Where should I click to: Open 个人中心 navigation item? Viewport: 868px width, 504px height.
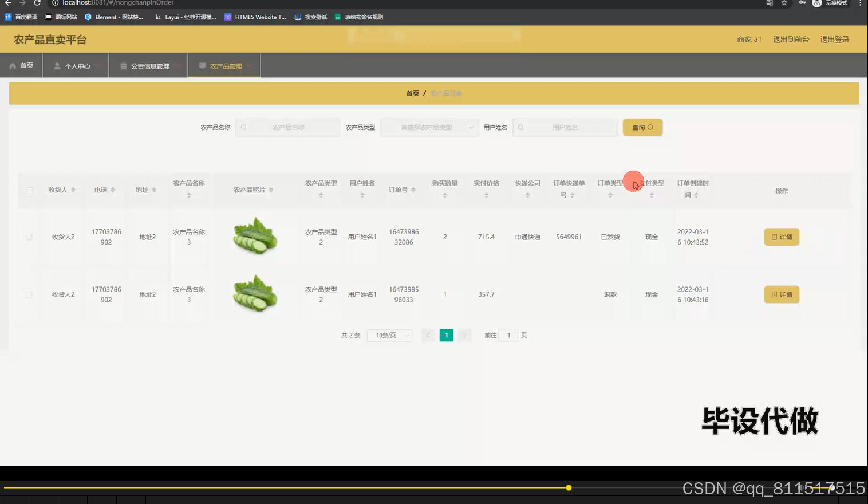pyautogui.click(x=76, y=66)
